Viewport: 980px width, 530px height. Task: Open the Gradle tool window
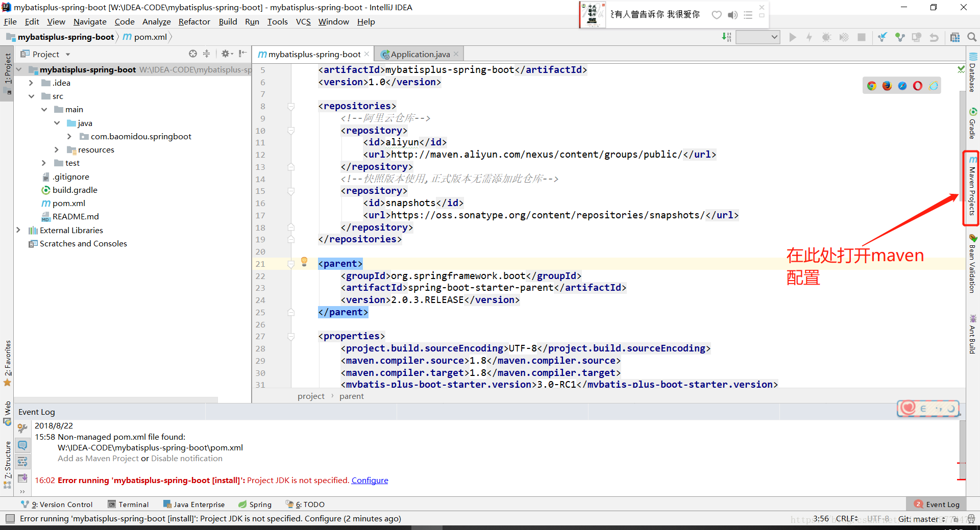(x=972, y=123)
